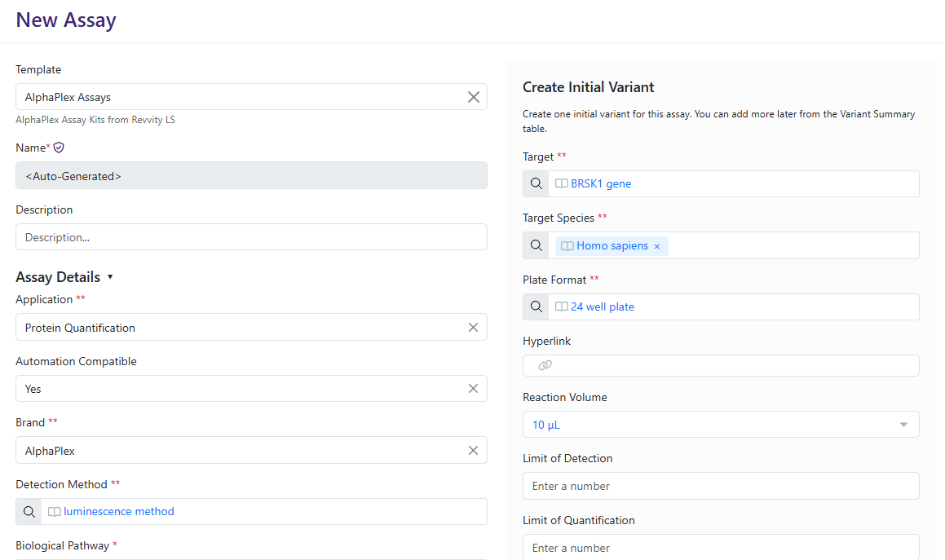Open the luminescence method link
945x560 pixels.
pos(119,512)
